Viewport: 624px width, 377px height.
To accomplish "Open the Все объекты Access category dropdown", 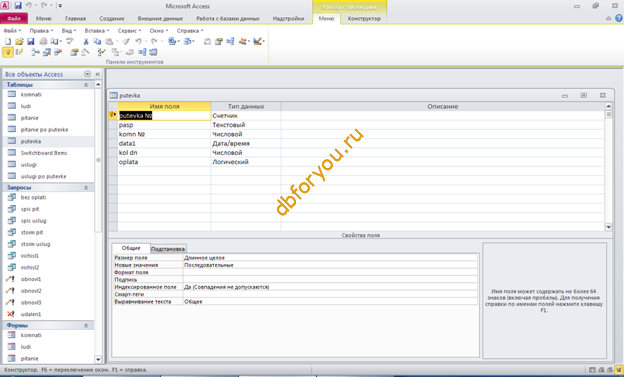I will point(88,74).
